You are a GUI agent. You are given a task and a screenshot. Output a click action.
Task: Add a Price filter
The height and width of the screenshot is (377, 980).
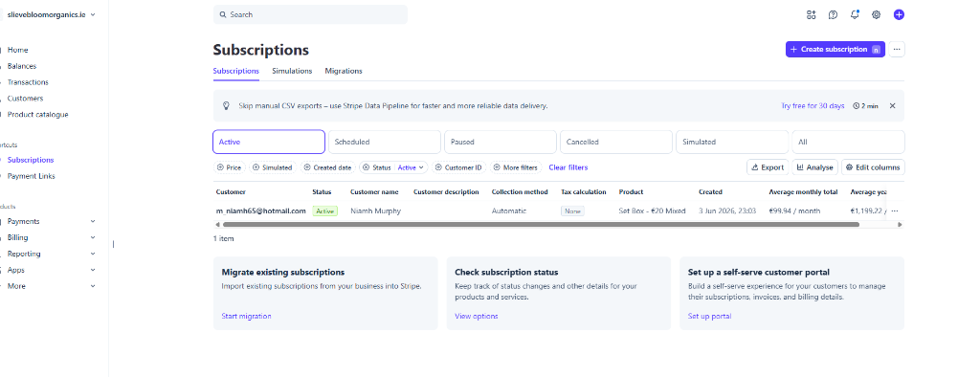(230, 167)
